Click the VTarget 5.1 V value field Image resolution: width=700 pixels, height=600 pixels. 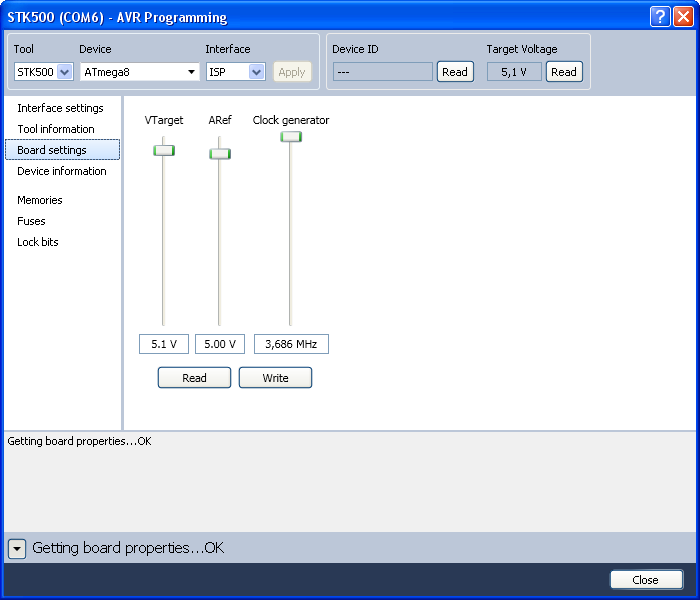point(164,344)
